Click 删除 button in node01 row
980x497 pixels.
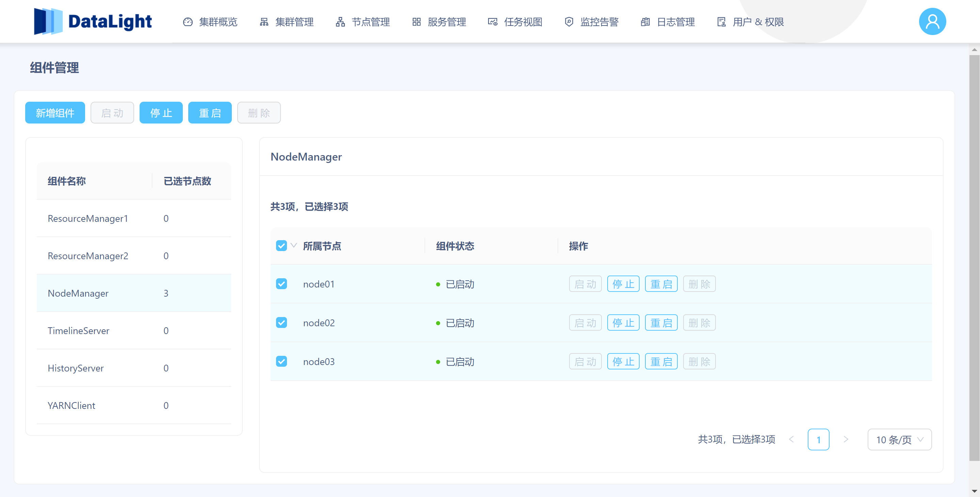click(699, 284)
